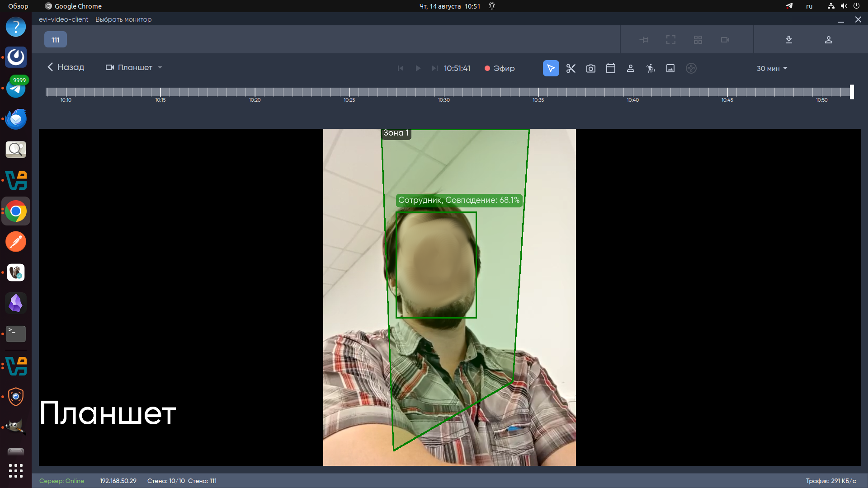Viewport: 868px width, 488px height.
Task: Go back with Назад button
Action: (66, 67)
